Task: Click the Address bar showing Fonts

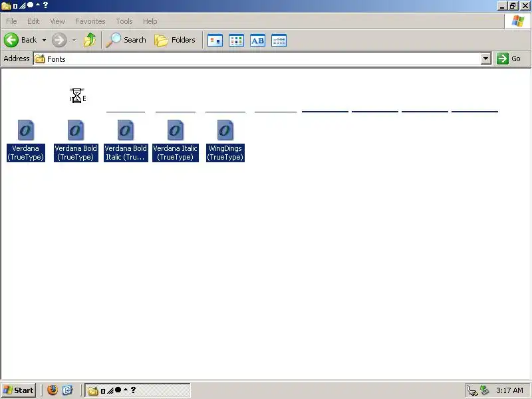Action: pos(262,59)
